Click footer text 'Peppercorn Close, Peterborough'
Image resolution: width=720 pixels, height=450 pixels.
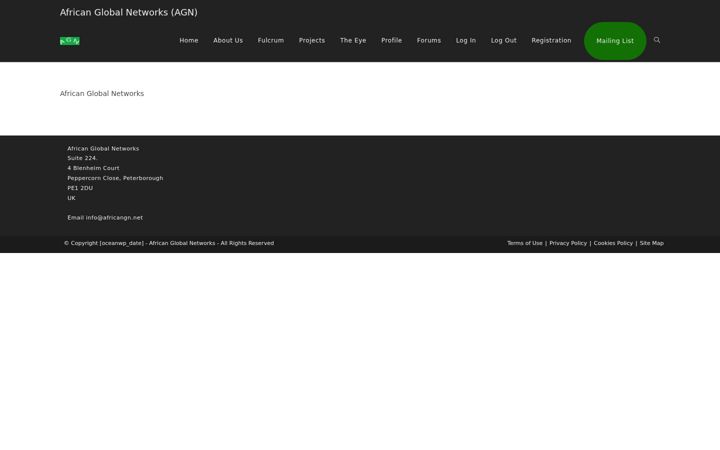click(x=115, y=178)
